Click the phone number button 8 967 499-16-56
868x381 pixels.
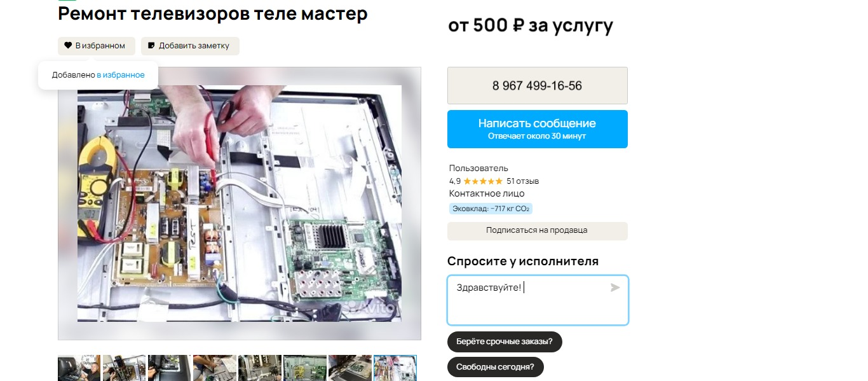point(538,85)
